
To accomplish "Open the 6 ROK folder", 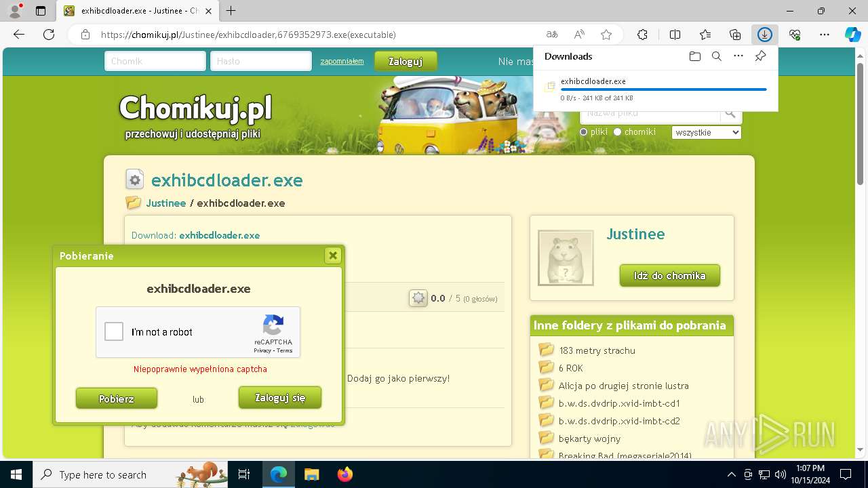I will 571,368.
